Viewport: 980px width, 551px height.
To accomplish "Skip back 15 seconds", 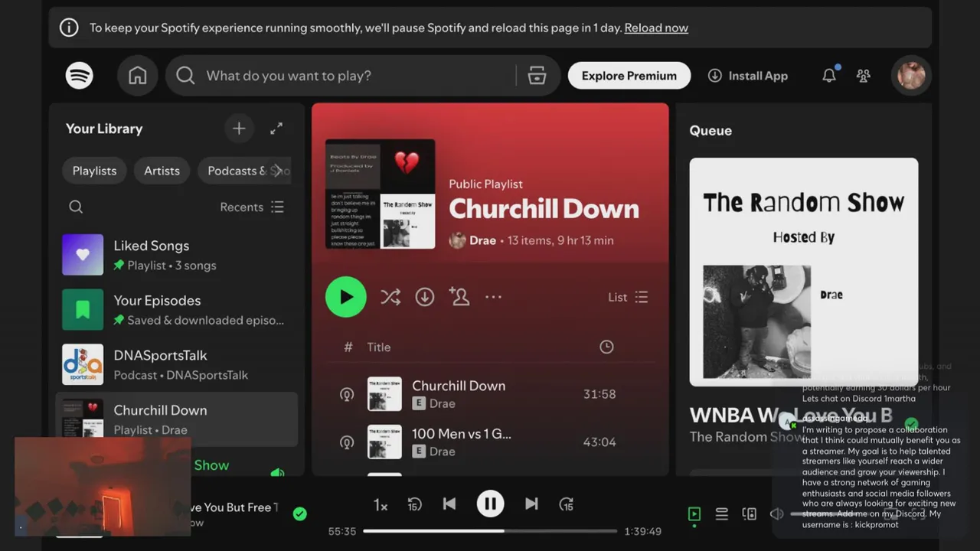I will click(x=414, y=504).
